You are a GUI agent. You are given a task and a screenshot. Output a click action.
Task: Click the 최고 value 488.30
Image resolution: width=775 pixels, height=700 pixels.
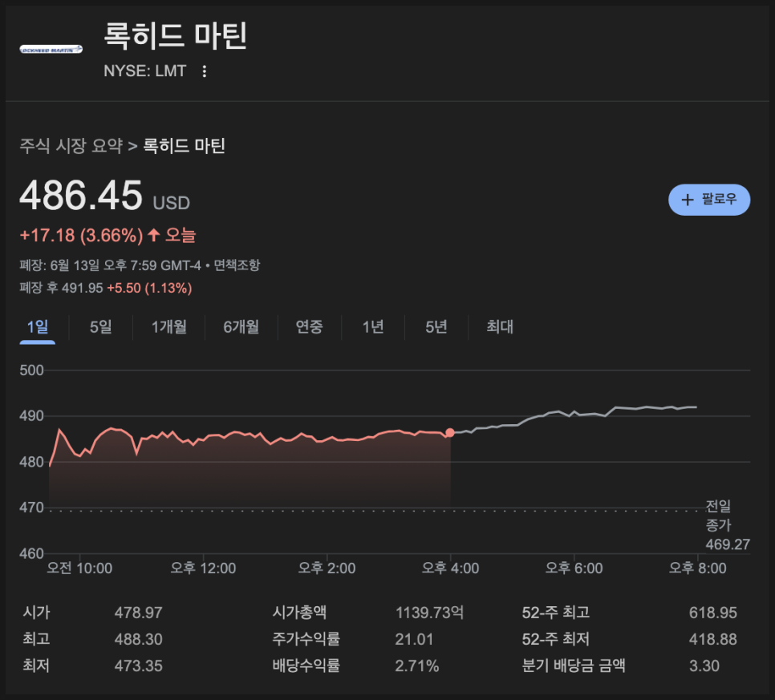pyautogui.click(x=138, y=640)
